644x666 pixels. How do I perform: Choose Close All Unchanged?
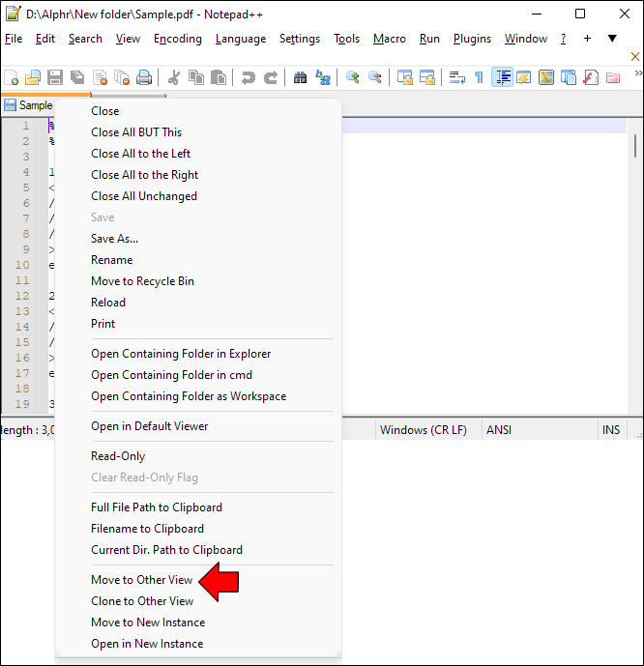pos(198,196)
